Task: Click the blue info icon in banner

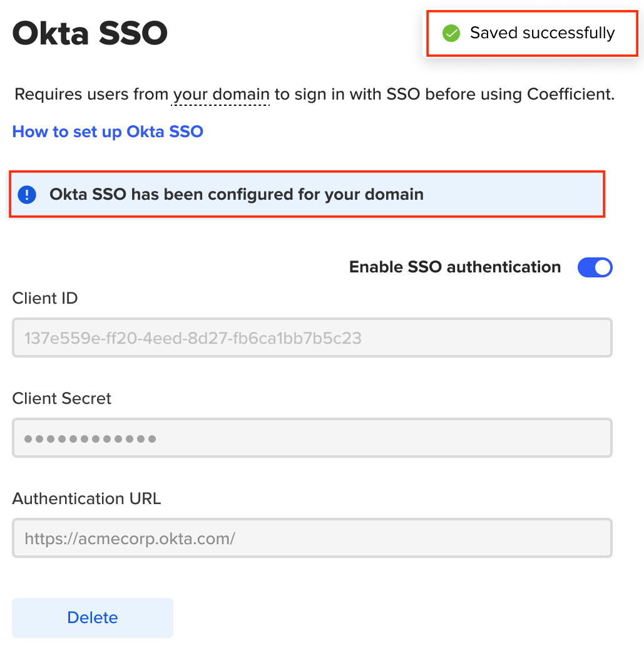Action: tap(26, 194)
